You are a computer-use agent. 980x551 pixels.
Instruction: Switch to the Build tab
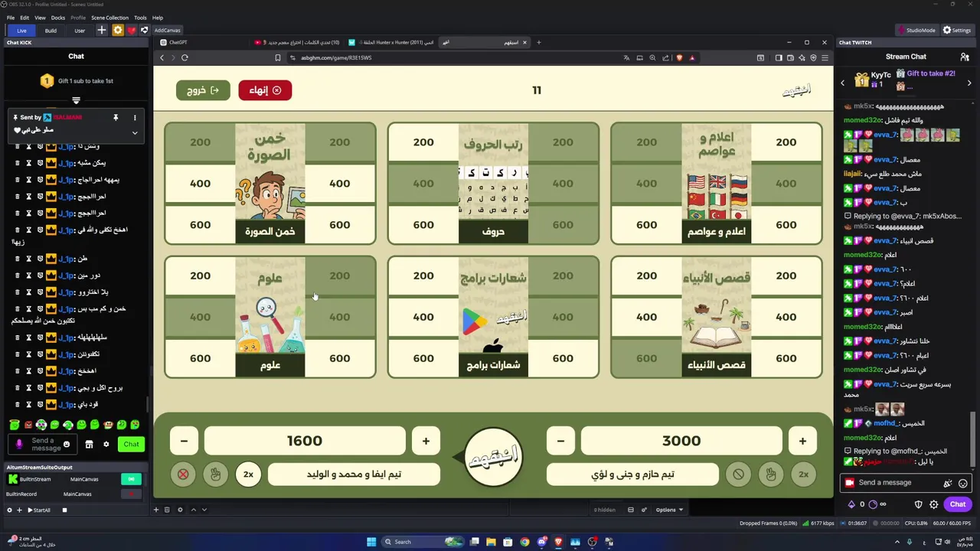[51, 31]
